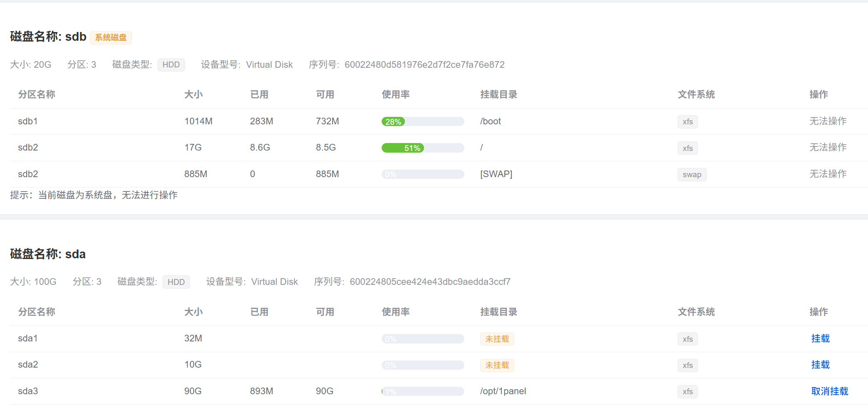Image resolution: width=868 pixels, height=415 pixels.
Task: Click 无法操作 in the sdb1 row
Action: pyautogui.click(x=828, y=121)
